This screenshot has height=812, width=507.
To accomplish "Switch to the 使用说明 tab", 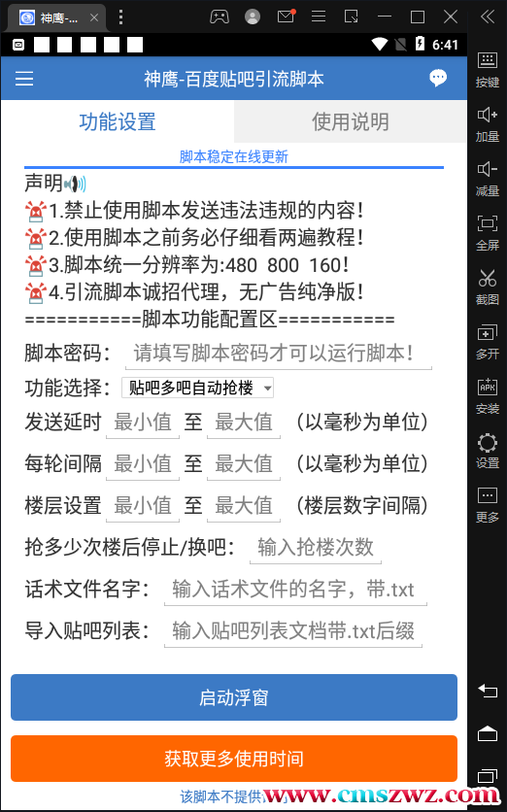I will (350, 121).
